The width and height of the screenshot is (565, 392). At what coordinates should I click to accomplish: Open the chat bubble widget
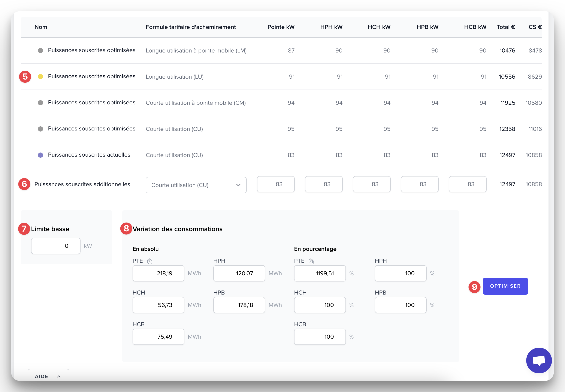coord(539,360)
